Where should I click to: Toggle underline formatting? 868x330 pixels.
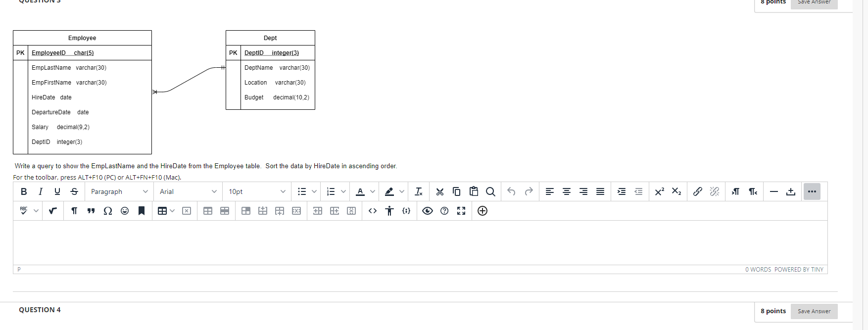click(x=57, y=191)
